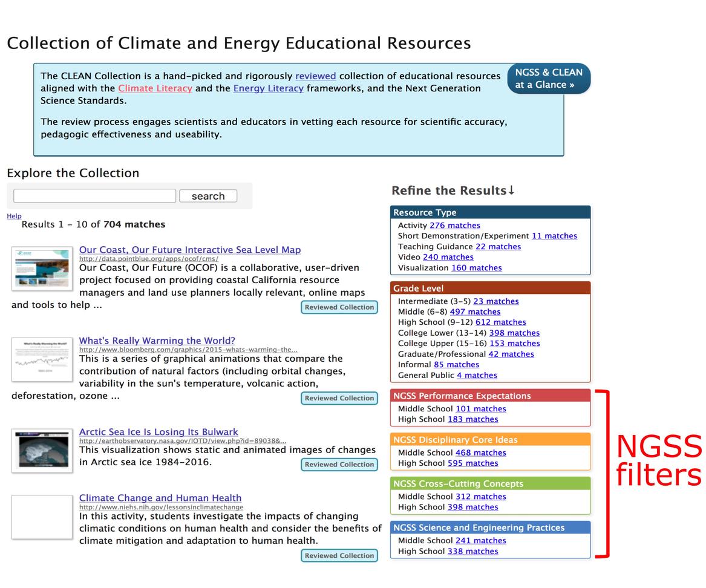Click the Our Coast resource thumbnail
The height and width of the screenshot is (588, 706).
42,268
